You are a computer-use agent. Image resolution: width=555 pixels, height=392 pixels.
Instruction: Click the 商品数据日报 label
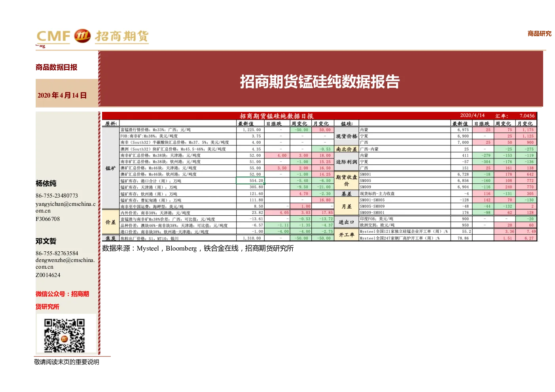click(57, 67)
